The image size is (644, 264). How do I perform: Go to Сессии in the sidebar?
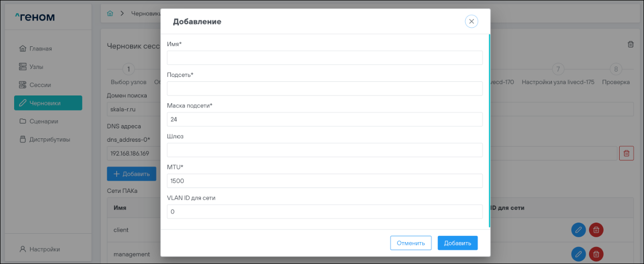(40, 85)
